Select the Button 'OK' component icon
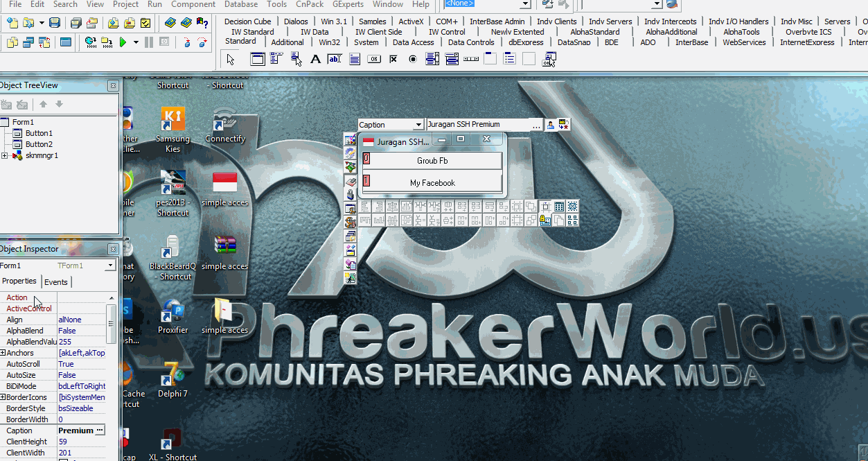This screenshot has height=461, width=868. pos(374,60)
